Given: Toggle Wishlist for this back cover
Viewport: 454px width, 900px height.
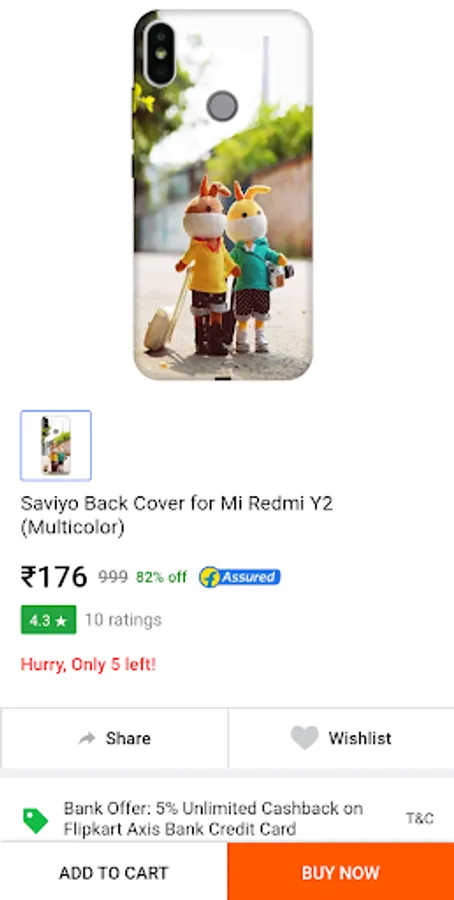Looking at the screenshot, I should point(341,738).
